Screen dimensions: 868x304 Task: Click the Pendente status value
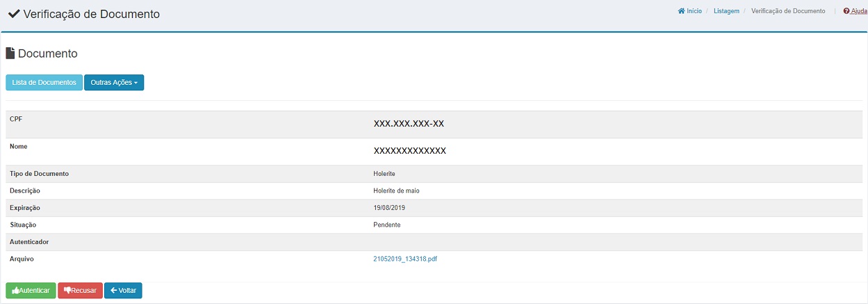click(387, 225)
